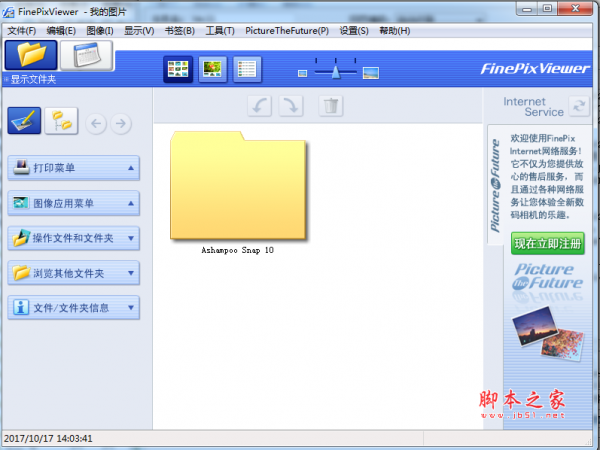Expand the 浏览其他文件夹 panel arrow
600x450 pixels.
pyautogui.click(x=131, y=273)
